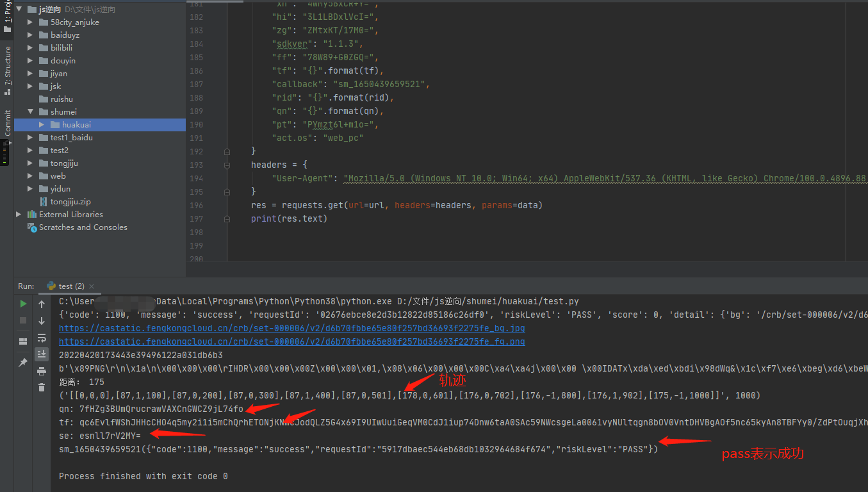Collapse the shumei folder
Screen dimensions: 868x492
pos(30,112)
